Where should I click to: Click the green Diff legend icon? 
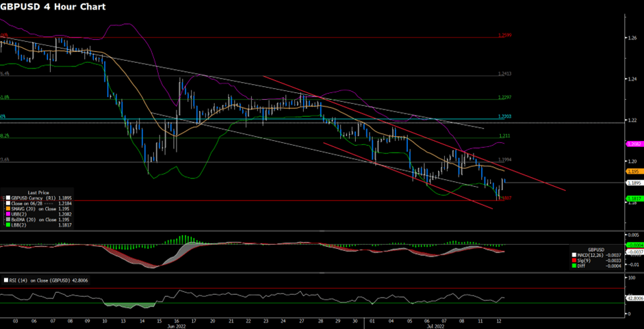click(x=574, y=265)
